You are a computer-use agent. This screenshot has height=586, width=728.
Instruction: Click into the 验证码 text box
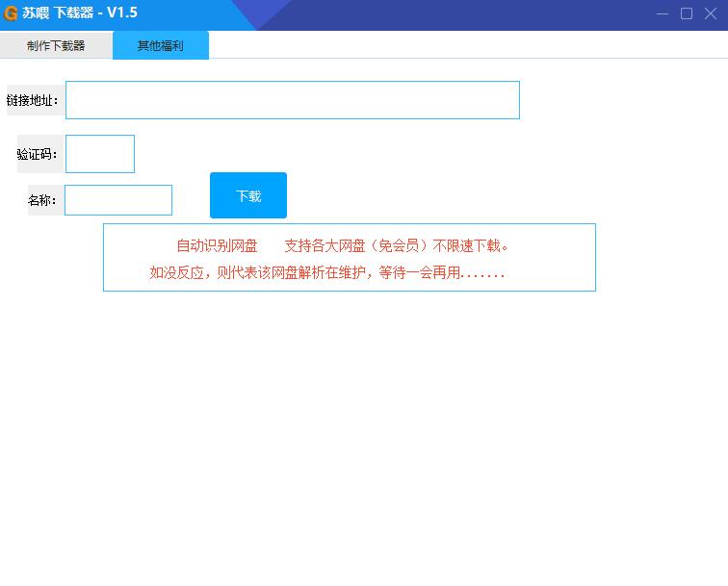coord(100,154)
